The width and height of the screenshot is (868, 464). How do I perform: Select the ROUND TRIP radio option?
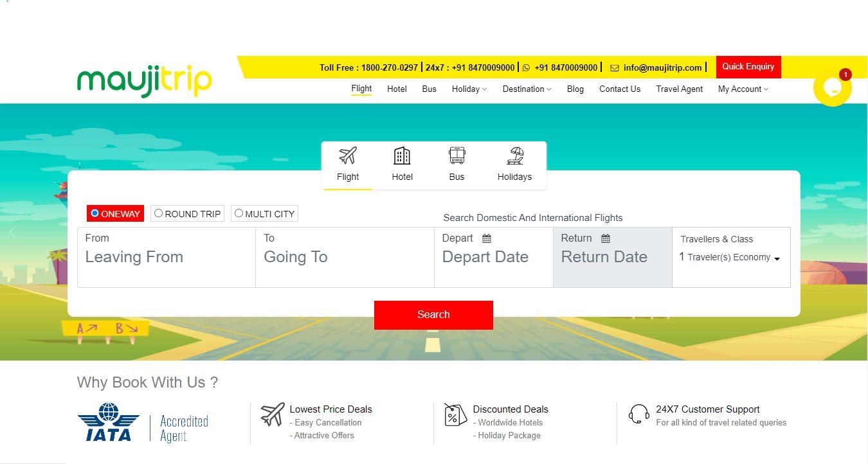[x=159, y=213]
